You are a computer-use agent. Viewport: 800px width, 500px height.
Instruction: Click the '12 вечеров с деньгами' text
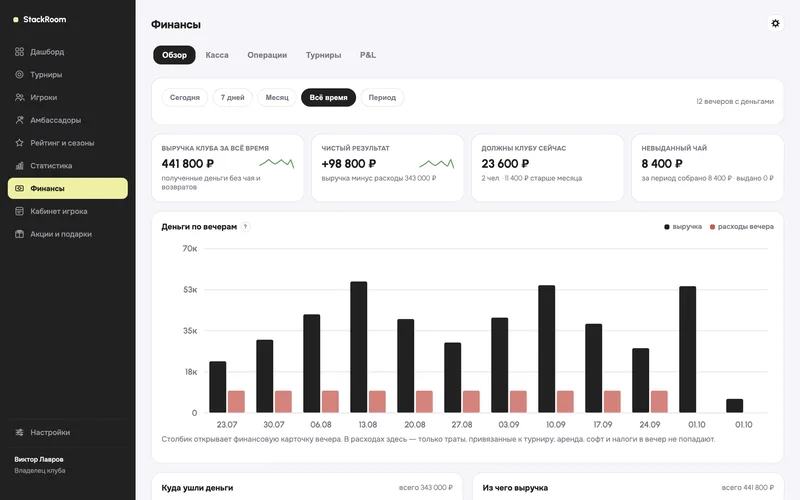[x=735, y=102]
